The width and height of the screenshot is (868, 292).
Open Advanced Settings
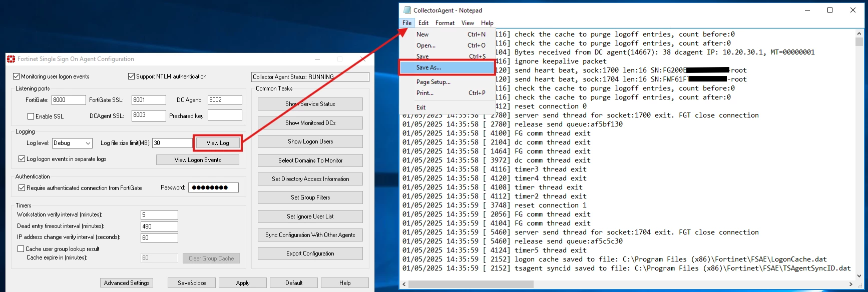(127, 283)
